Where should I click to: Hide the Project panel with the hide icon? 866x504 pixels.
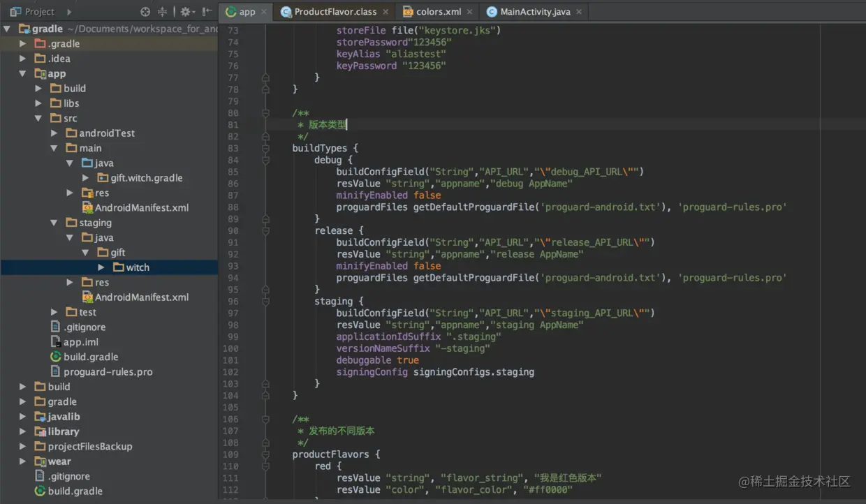(207, 12)
